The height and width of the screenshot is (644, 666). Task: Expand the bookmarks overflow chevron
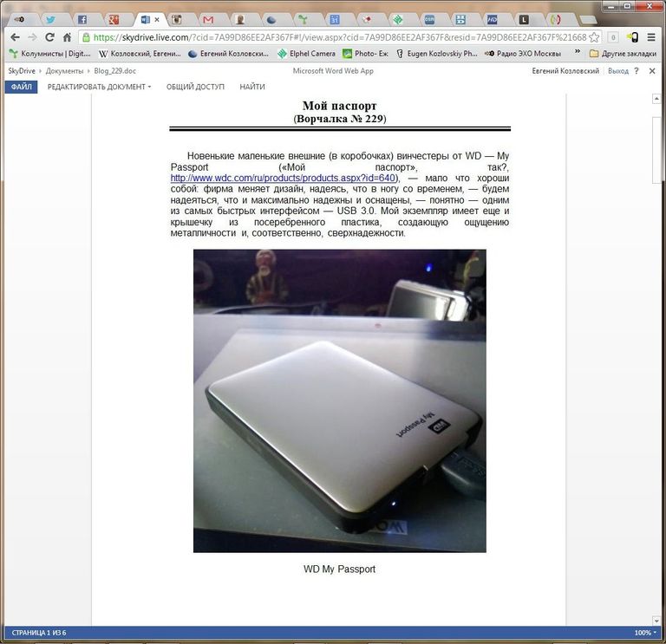coord(578,52)
